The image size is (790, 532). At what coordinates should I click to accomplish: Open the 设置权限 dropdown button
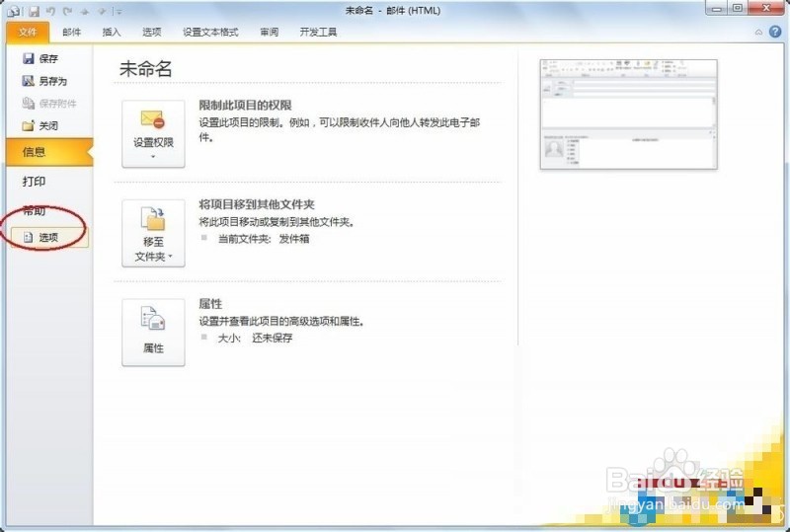(x=153, y=134)
